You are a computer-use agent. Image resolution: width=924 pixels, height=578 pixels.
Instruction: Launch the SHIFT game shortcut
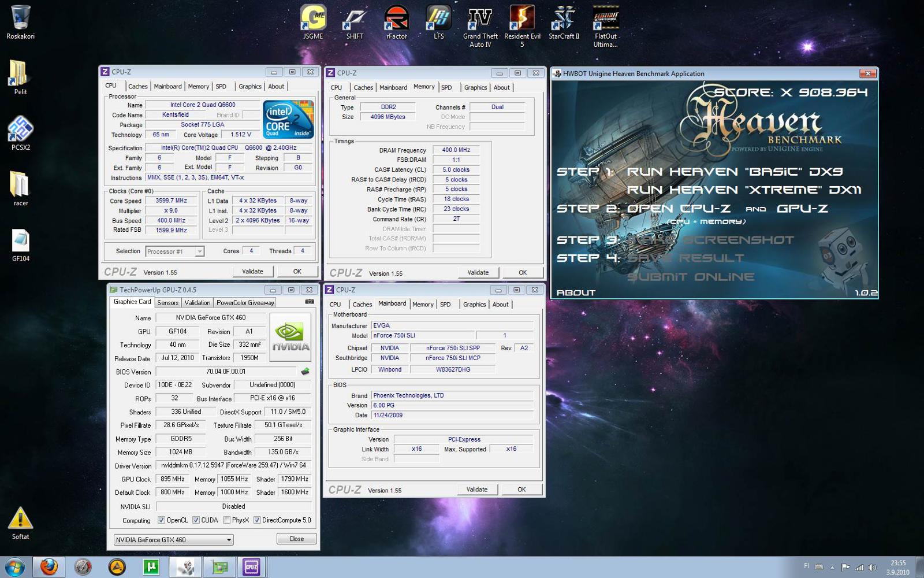pos(355,22)
